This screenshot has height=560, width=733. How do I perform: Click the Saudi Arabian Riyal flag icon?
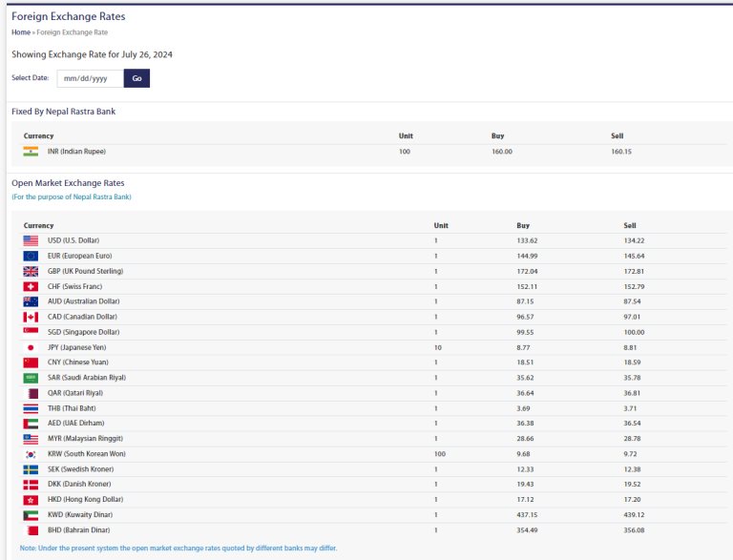tap(31, 378)
